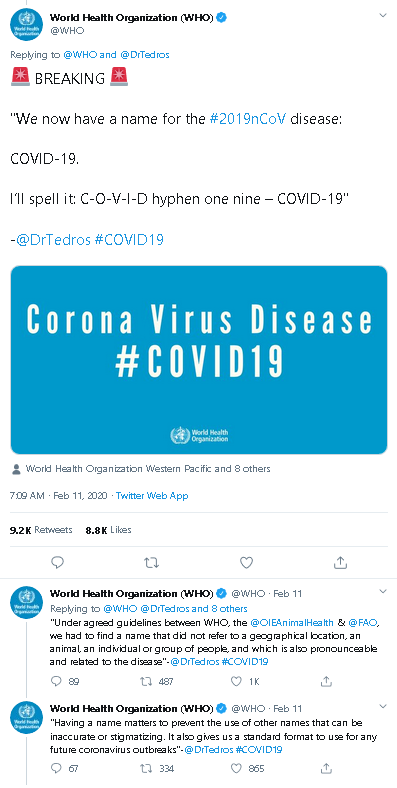Like the main tweet via heart icon
This screenshot has width=397, height=788.
click(246, 562)
